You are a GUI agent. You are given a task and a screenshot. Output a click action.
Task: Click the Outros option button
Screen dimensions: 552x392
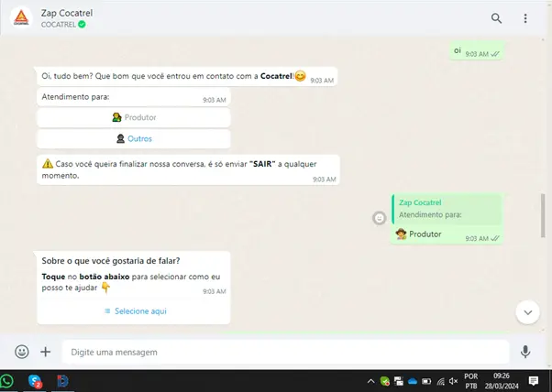[134, 139]
